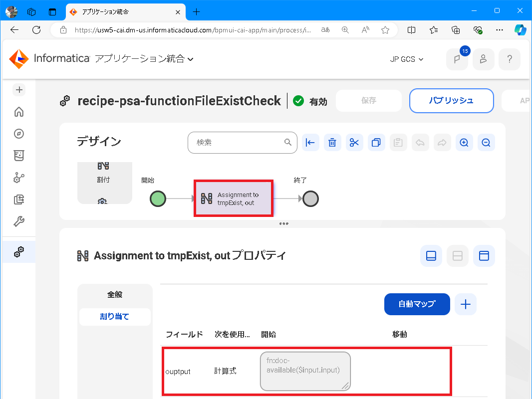Click the read aloud icon
This screenshot has width=532, height=399.
tap(365, 30)
